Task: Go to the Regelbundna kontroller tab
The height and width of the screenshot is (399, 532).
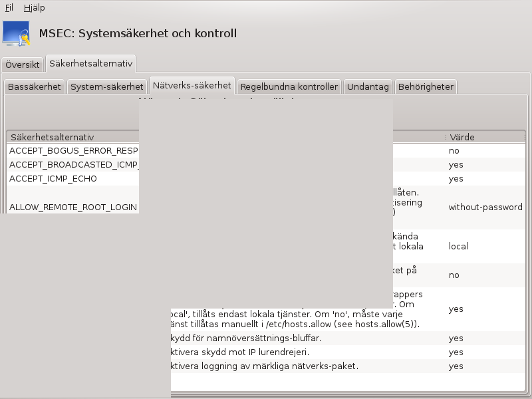Action: point(289,86)
